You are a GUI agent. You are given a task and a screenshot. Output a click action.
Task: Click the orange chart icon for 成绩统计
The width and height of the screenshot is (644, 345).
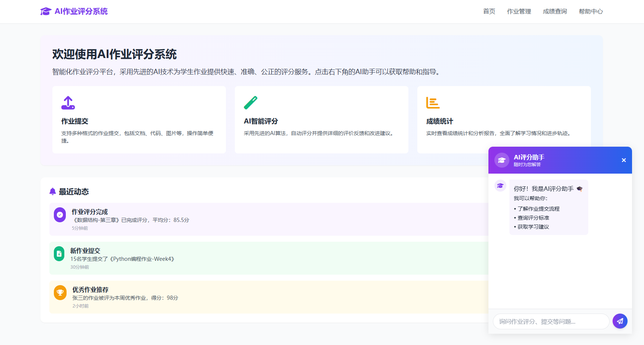coord(433,103)
